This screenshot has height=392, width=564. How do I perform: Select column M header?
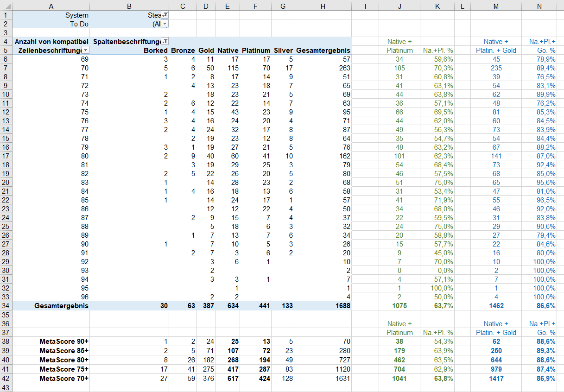[x=496, y=6]
